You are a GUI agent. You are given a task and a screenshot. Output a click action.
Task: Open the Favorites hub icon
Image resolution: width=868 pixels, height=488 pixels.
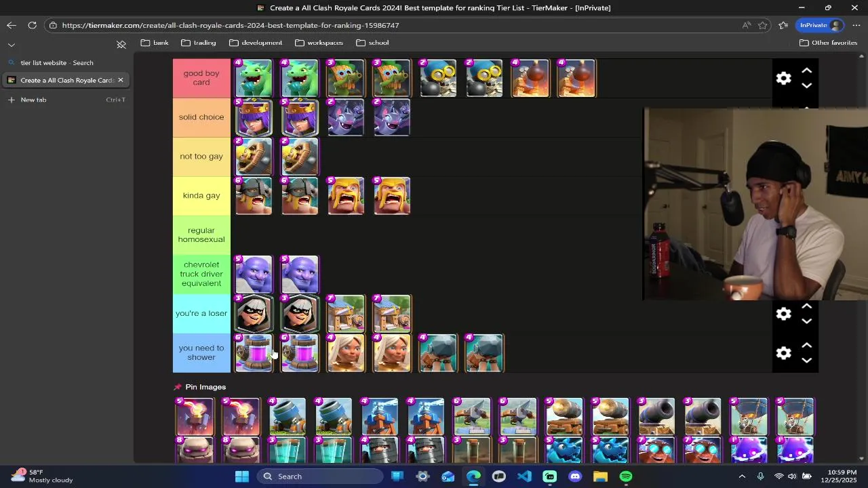783,25
